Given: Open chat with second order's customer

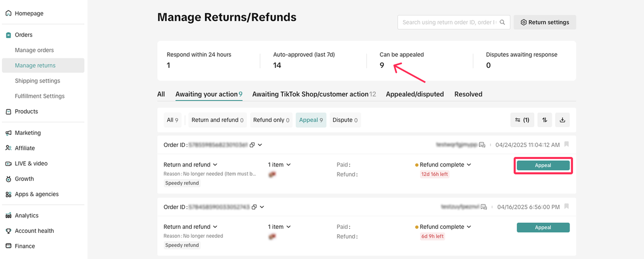Looking at the screenshot, I should (484, 207).
